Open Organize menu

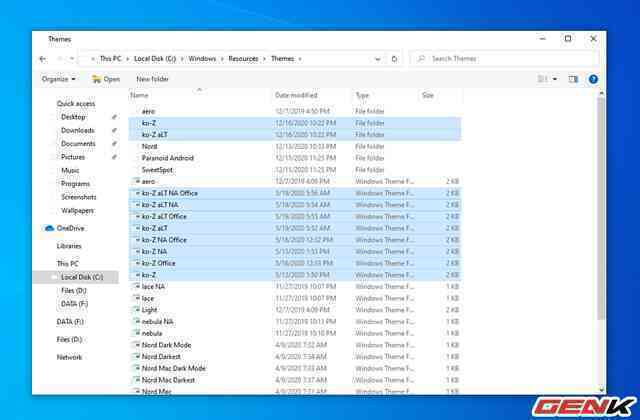[59, 79]
